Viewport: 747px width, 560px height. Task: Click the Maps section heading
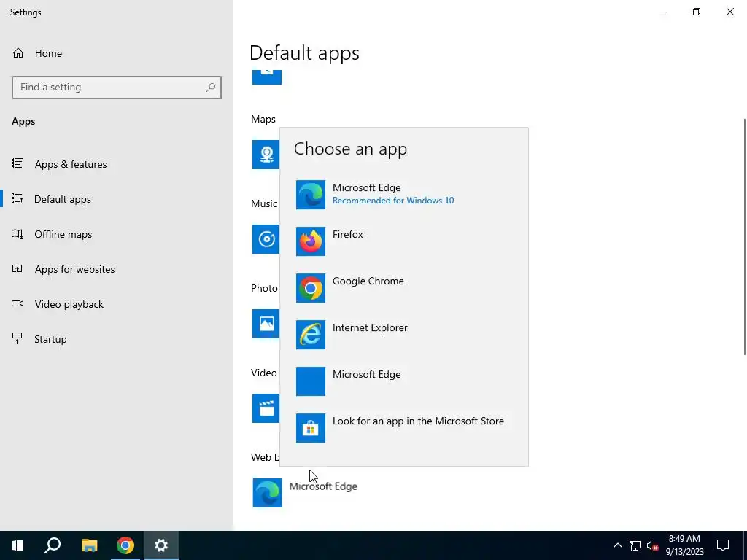[263, 119]
